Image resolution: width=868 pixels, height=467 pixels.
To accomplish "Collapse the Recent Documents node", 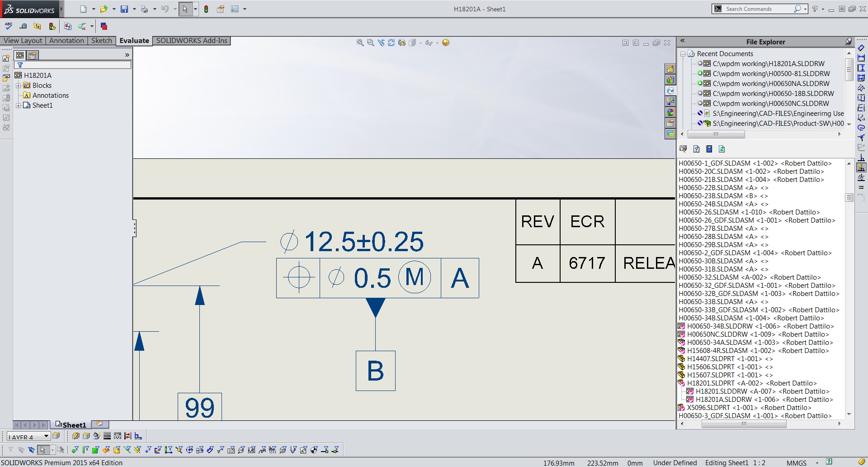I will click(683, 54).
